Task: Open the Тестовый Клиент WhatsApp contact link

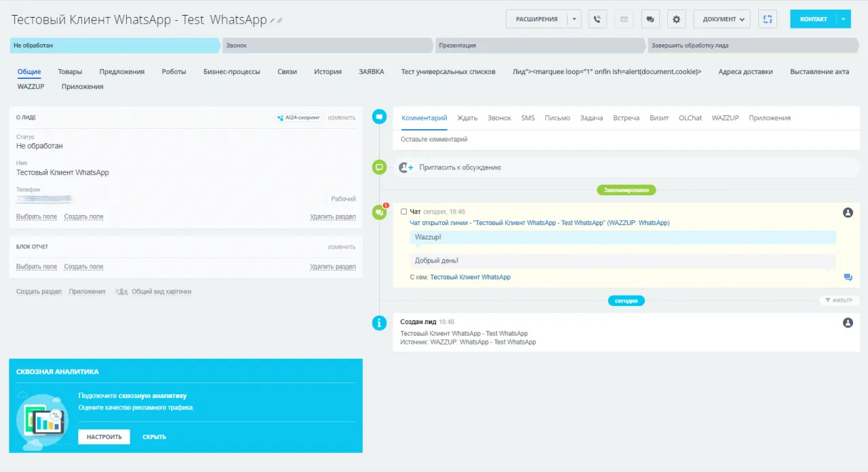Action: point(471,277)
